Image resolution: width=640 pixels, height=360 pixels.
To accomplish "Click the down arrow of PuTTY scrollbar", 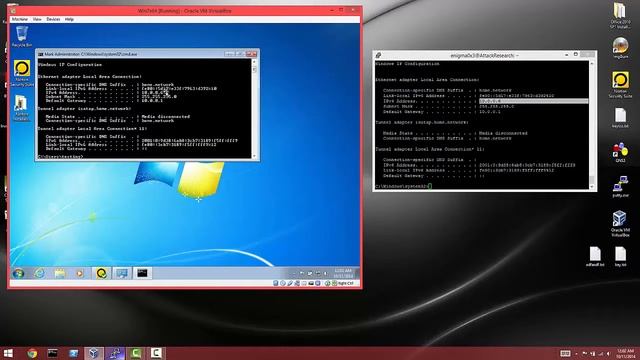I will tap(592, 187).
